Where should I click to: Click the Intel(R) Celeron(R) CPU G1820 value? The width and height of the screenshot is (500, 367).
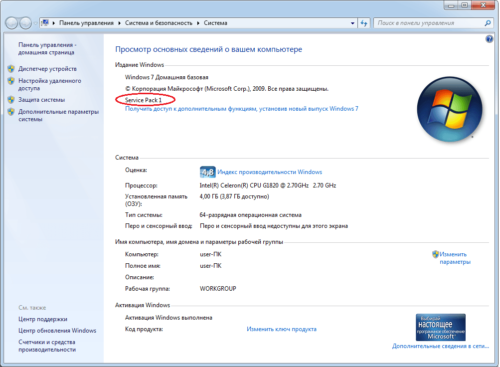(268, 185)
